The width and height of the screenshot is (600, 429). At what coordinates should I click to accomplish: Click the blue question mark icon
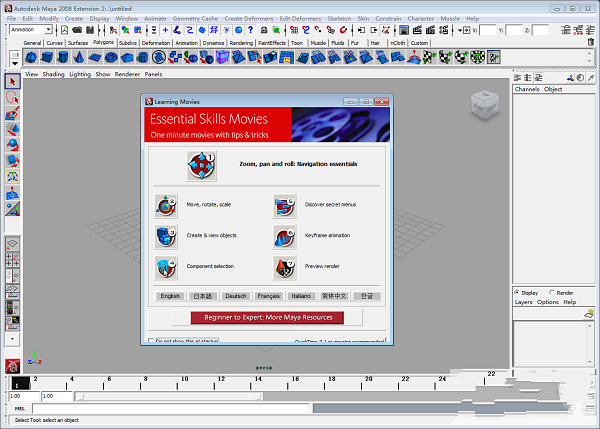coord(251,29)
